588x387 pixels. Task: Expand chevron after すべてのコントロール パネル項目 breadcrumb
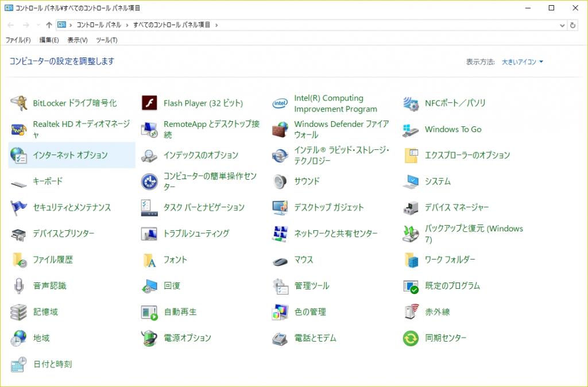point(216,25)
